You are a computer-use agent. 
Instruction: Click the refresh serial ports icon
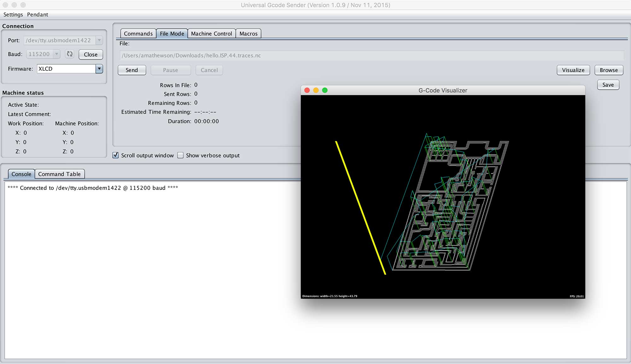point(69,54)
